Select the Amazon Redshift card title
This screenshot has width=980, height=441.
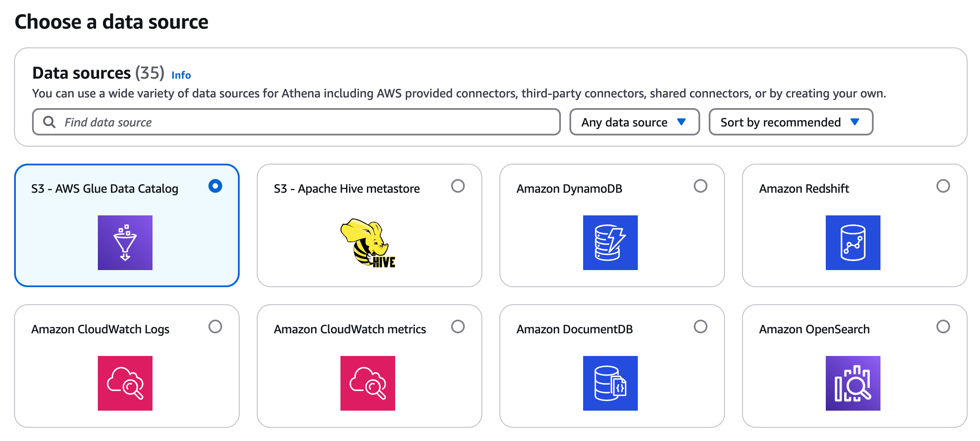[804, 188]
